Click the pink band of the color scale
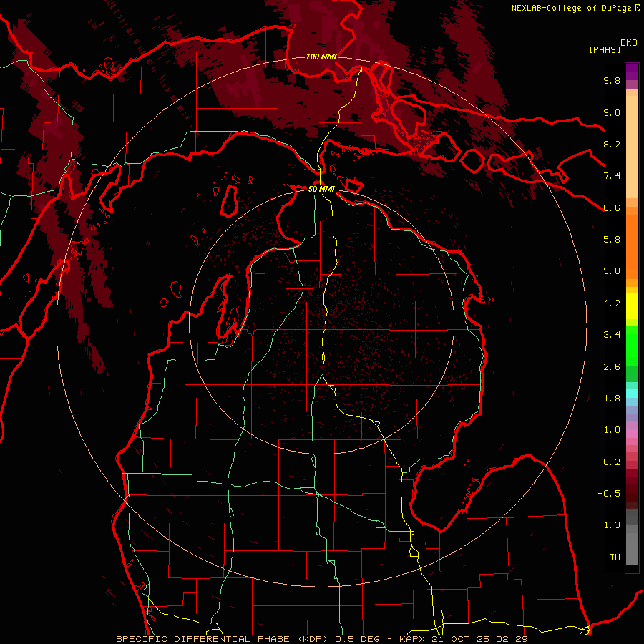Viewport: 644px width, 644px height. tap(632, 434)
